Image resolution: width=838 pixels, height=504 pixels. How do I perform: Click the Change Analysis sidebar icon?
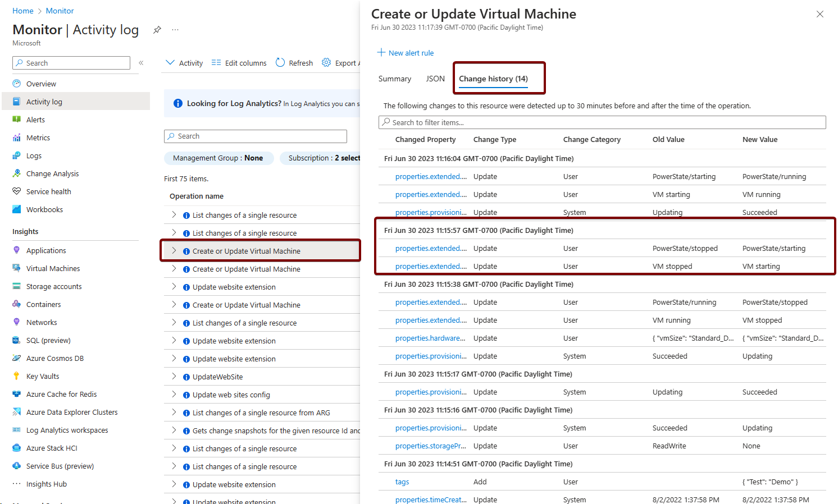click(x=17, y=173)
